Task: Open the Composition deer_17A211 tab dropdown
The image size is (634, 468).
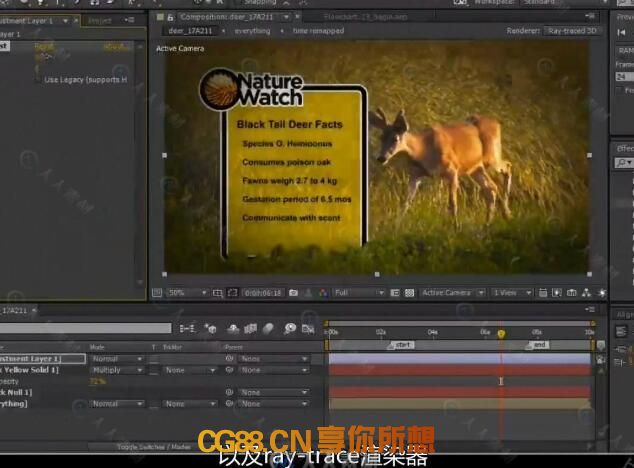Action: tap(286, 17)
